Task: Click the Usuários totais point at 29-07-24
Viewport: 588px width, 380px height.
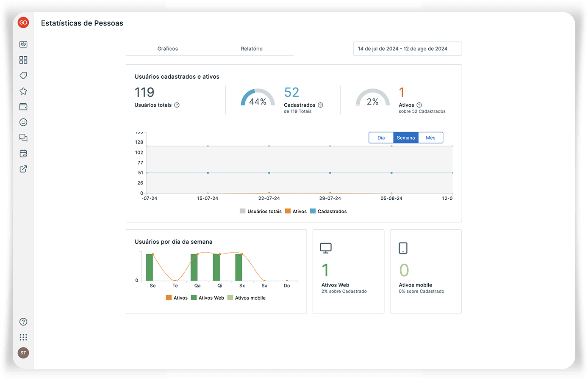Action: [x=330, y=146]
